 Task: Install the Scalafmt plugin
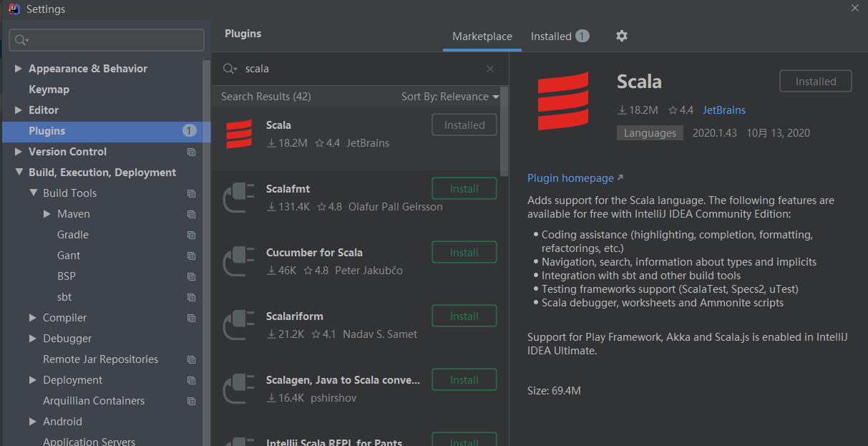click(464, 189)
